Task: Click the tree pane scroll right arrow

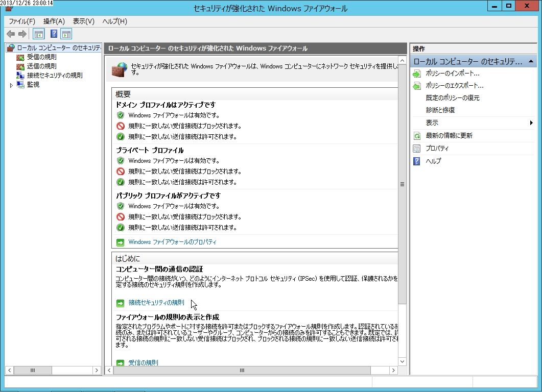Action: click(x=97, y=370)
